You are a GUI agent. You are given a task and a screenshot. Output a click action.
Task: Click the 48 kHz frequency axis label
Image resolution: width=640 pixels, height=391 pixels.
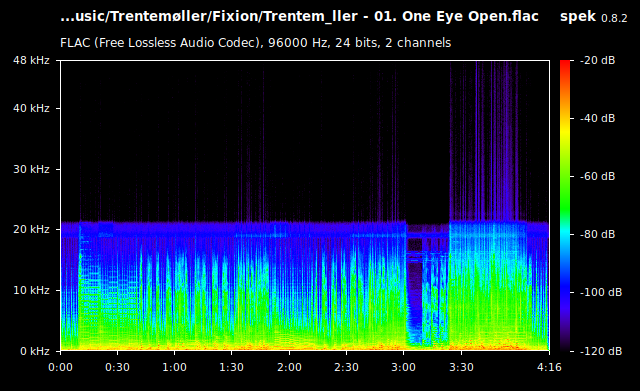[x=31, y=60]
